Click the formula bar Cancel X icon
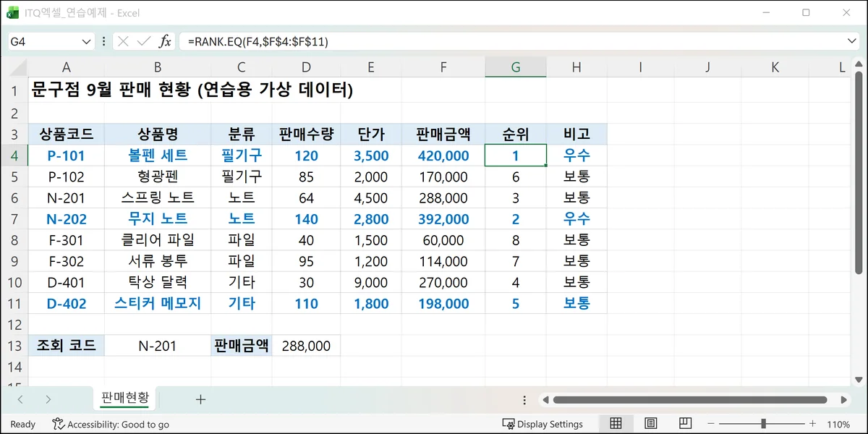The height and width of the screenshot is (434, 868). tap(123, 42)
